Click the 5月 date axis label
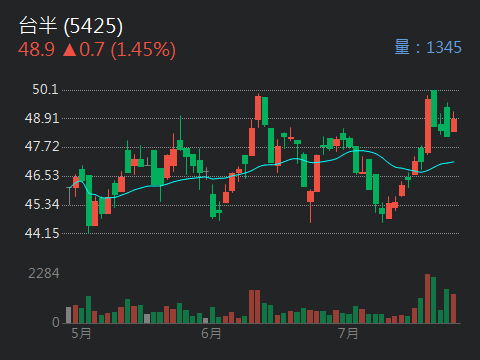The height and width of the screenshot is (360, 480). [81, 333]
